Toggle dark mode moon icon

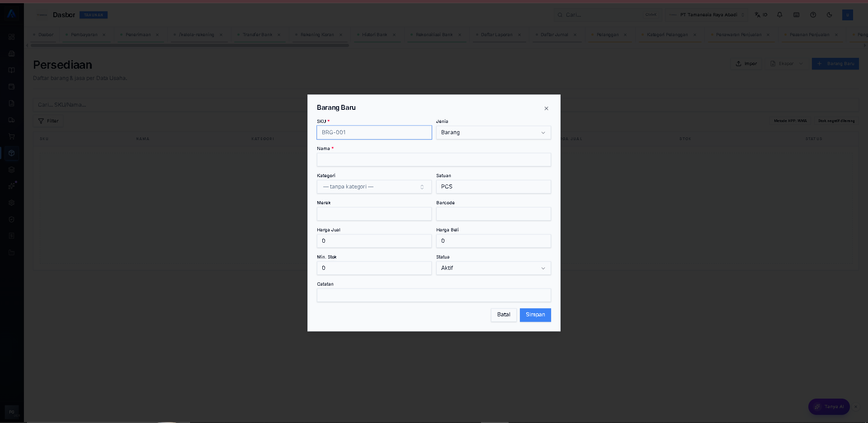pyautogui.click(x=829, y=15)
